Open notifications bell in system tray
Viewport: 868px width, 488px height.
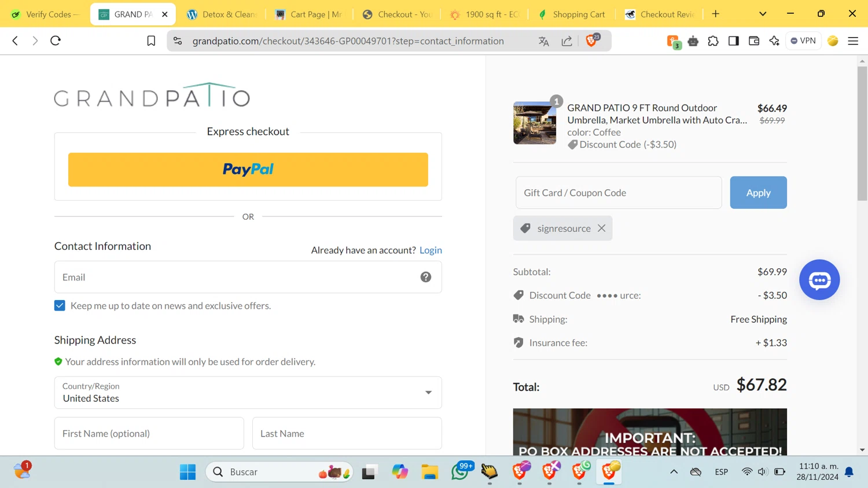pyautogui.click(x=849, y=472)
